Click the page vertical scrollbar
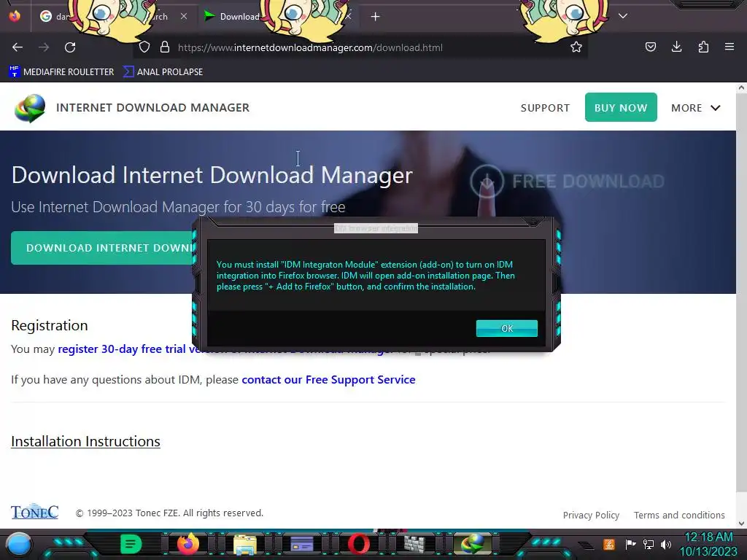The image size is (747, 560). point(741,293)
